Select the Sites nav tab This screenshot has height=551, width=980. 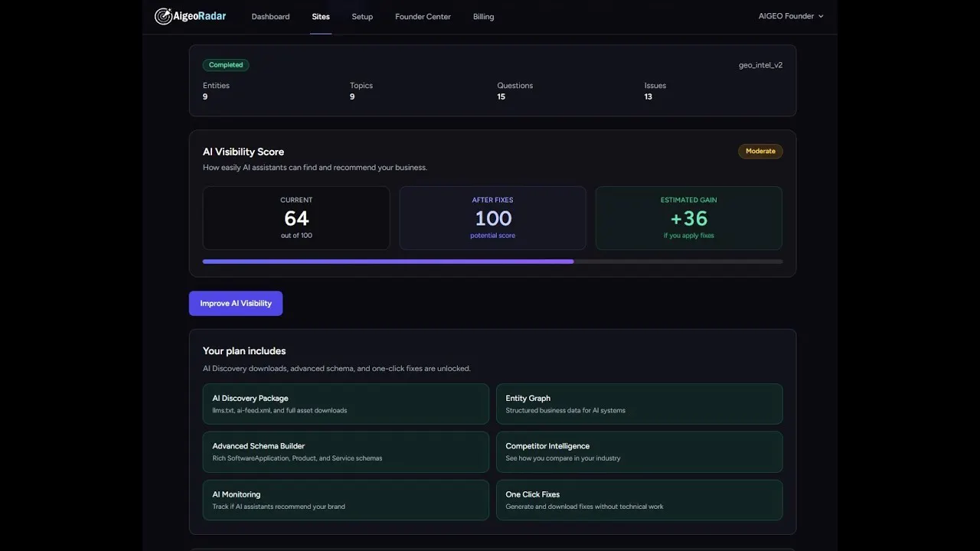(321, 17)
